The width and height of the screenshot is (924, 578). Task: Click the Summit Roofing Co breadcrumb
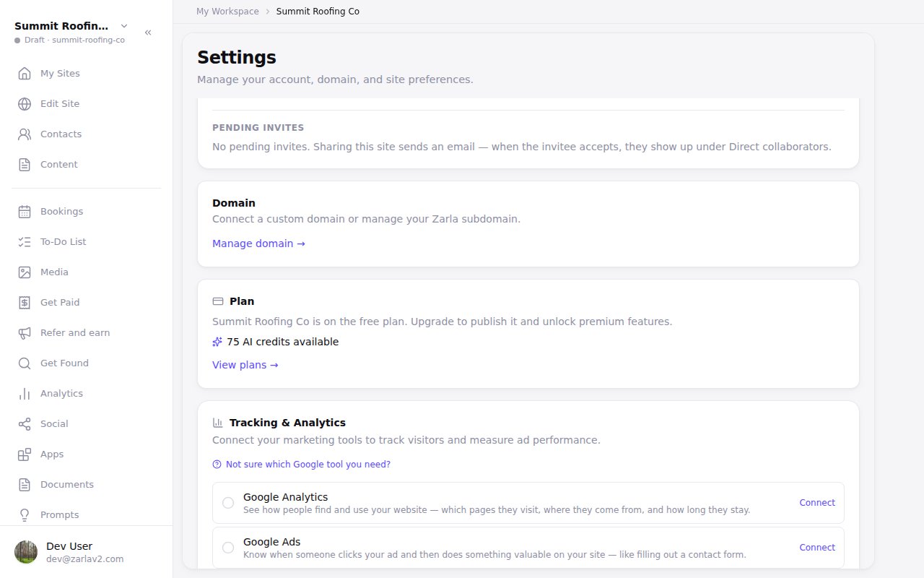tap(318, 12)
